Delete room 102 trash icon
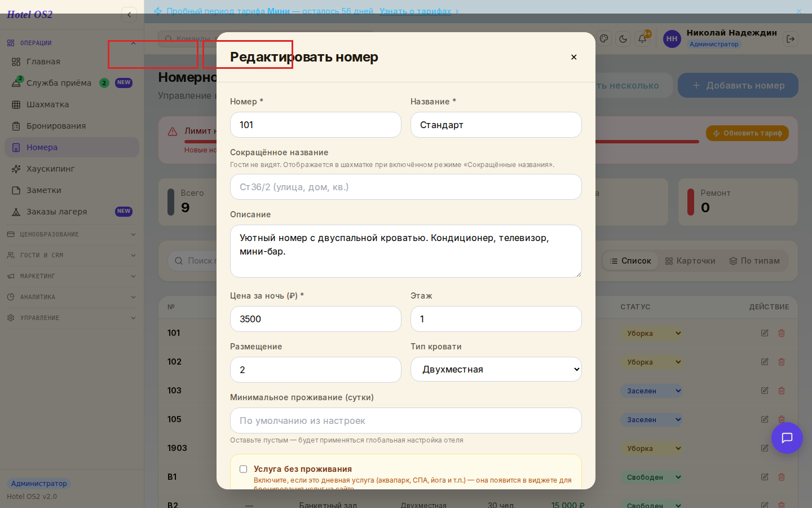Viewport: 812px width, 508px height. pyautogui.click(x=782, y=362)
